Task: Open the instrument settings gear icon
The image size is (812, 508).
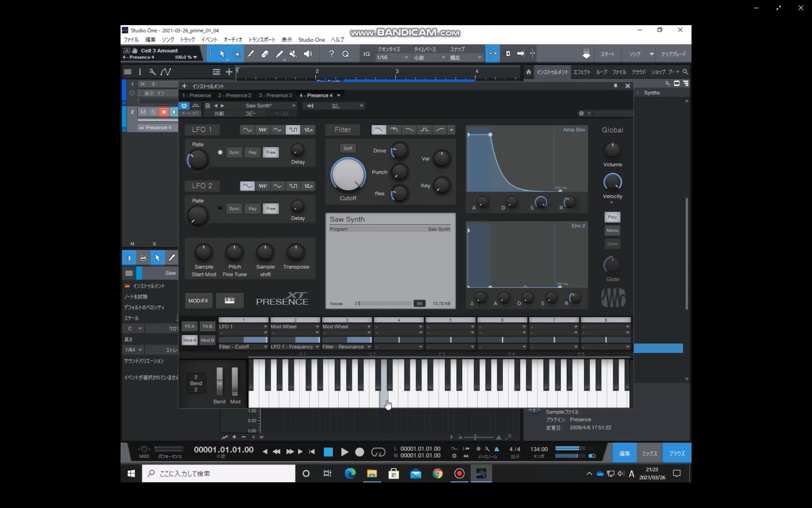Action: pos(581,113)
